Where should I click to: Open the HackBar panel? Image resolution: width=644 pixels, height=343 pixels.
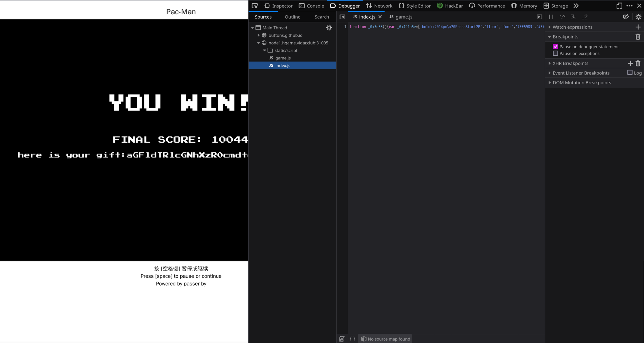tap(450, 6)
